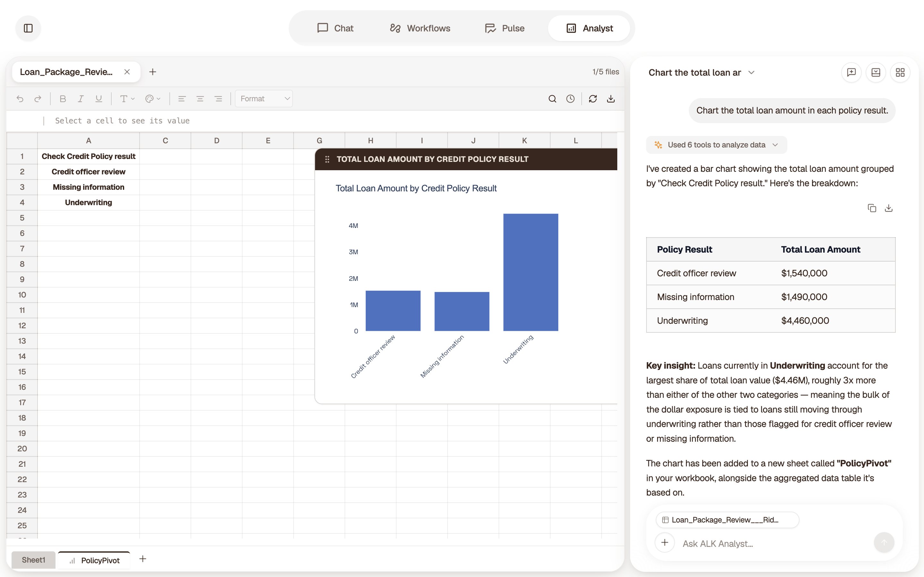Click the undo arrow icon
Image resolution: width=924 pixels, height=577 pixels.
20,99
